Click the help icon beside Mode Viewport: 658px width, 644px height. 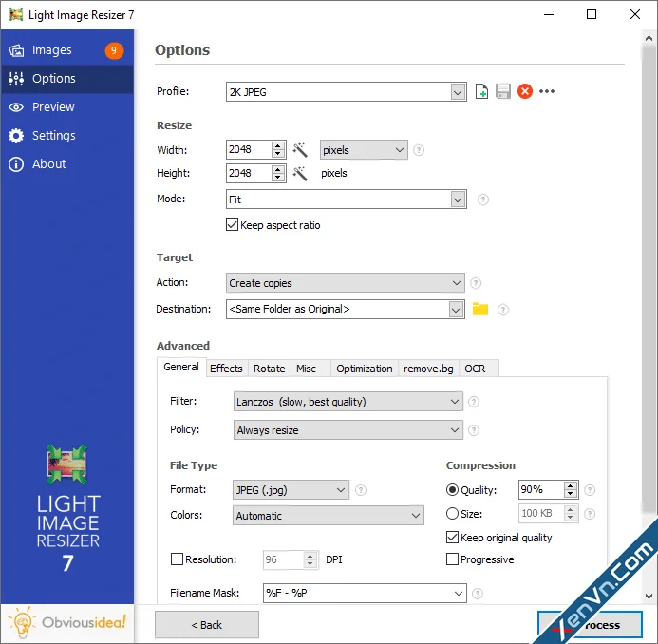pyautogui.click(x=483, y=199)
